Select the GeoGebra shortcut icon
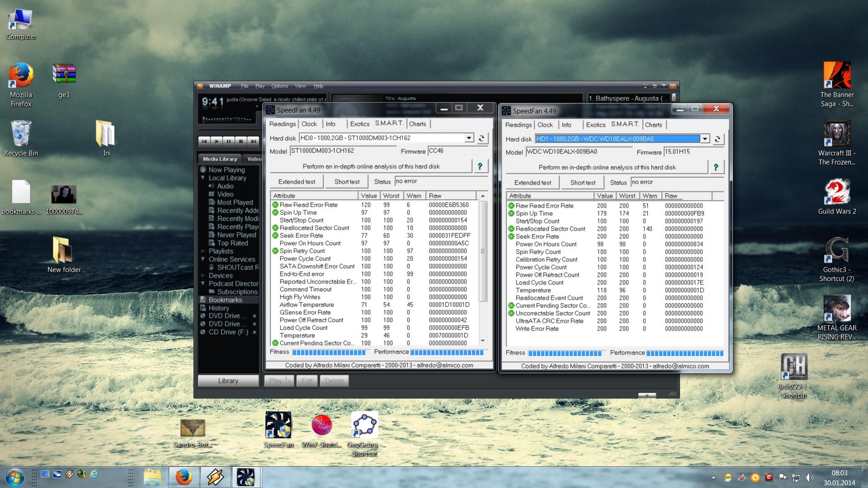The width and height of the screenshot is (868, 488). pos(365,434)
